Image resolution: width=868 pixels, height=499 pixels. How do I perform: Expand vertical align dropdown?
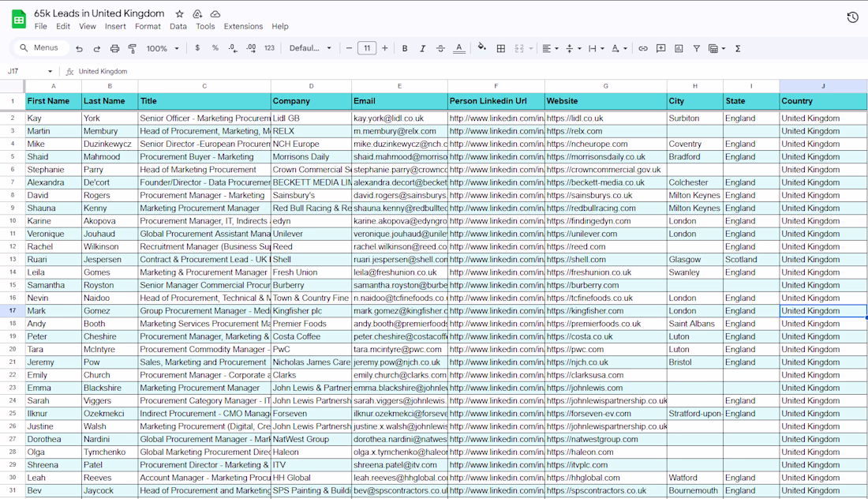click(580, 49)
